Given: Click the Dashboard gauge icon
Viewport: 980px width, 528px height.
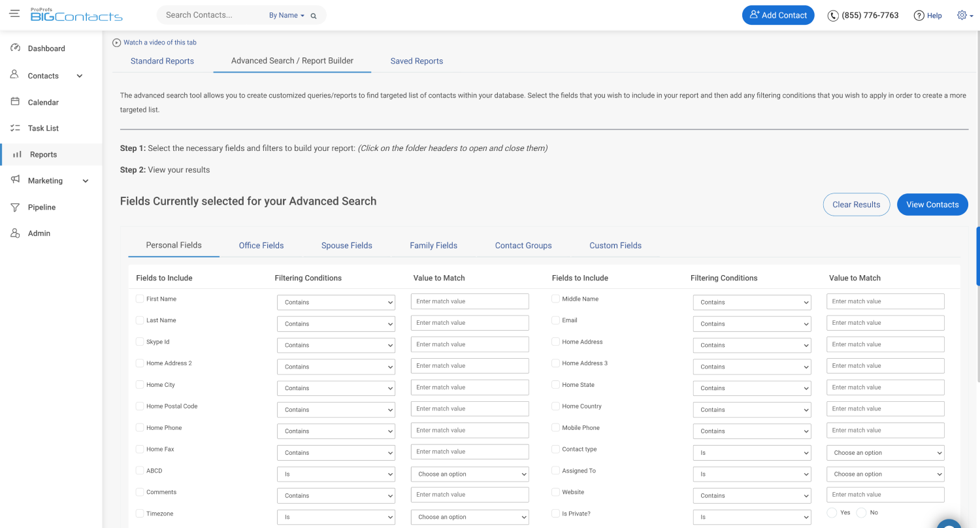Looking at the screenshot, I should tap(15, 48).
